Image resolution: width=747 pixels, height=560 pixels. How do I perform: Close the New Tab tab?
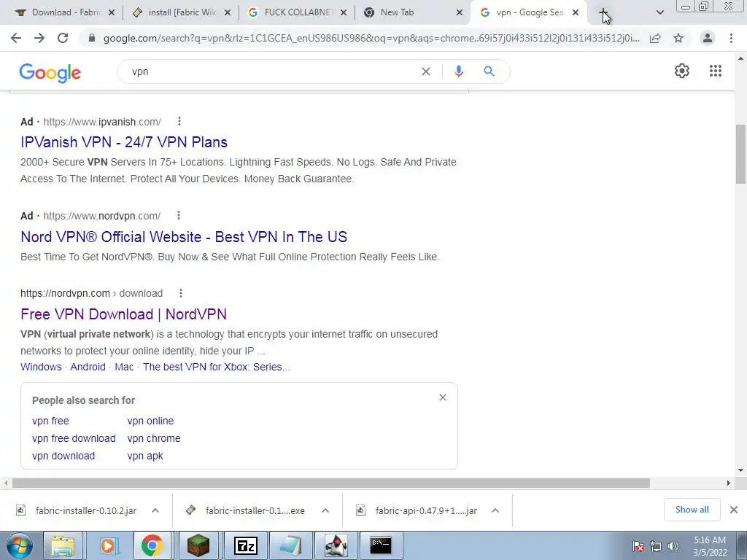point(460,12)
